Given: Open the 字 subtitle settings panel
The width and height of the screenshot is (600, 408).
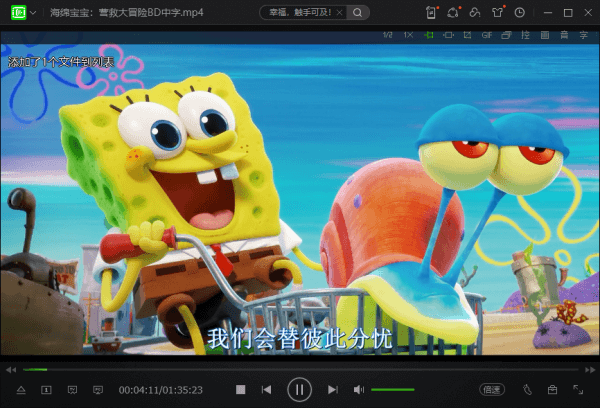Looking at the screenshot, I should [584, 35].
